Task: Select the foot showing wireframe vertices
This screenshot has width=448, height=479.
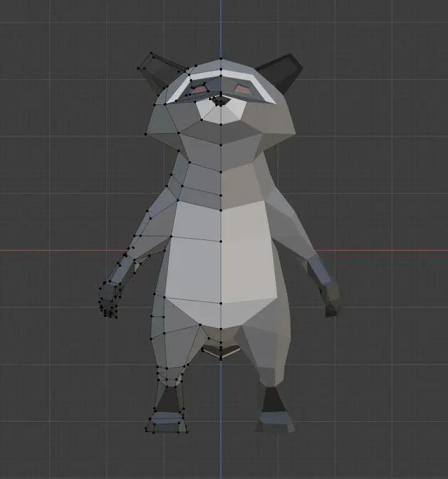Action: (167, 422)
